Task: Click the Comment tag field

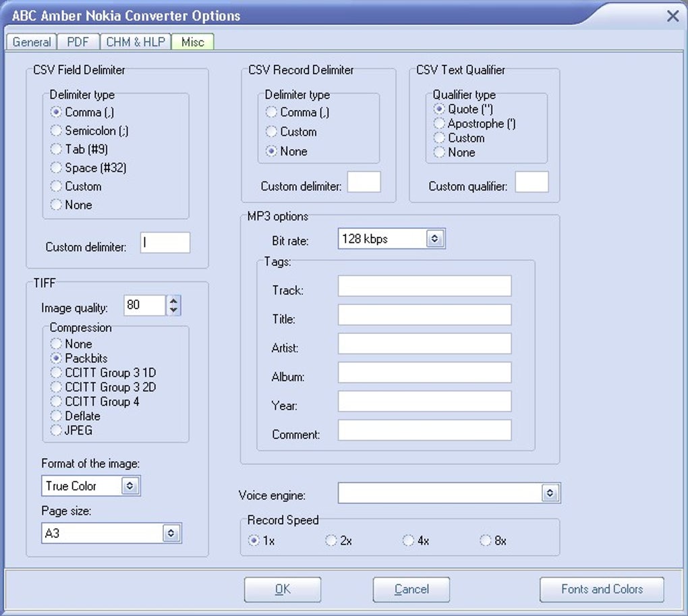Action: (425, 430)
